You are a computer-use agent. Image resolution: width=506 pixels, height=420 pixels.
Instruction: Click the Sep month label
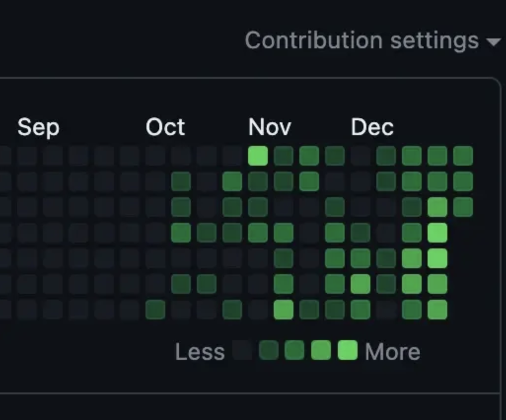point(38,127)
